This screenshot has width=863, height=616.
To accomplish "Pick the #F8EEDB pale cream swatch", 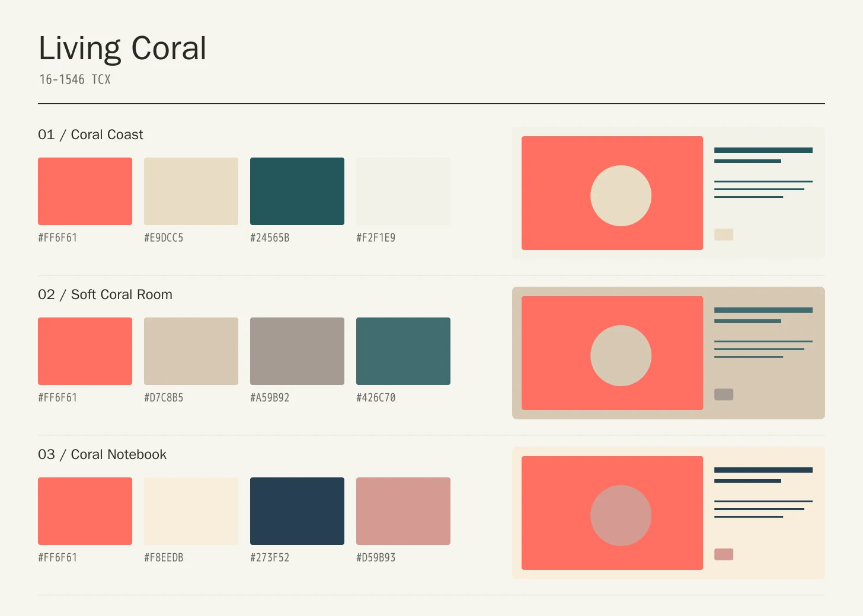I will pyautogui.click(x=191, y=511).
